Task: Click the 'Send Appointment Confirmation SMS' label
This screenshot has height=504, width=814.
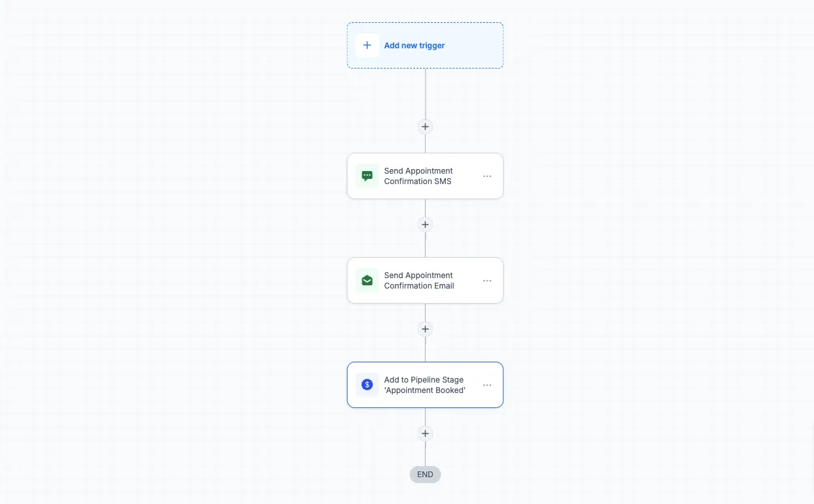Action: (418, 176)
